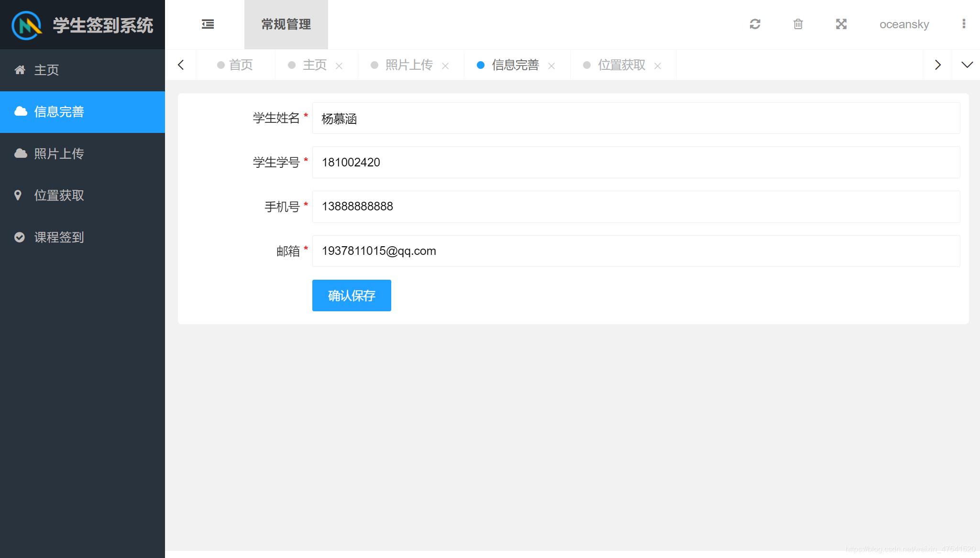Click the cloud icon beside 照片上传
Image resolution: width=980 pixels, height=558 pixels.
click(20, 153)
